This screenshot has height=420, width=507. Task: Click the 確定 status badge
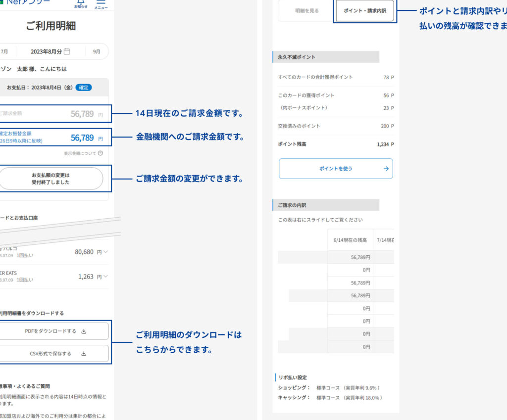[x=83, y=88]
